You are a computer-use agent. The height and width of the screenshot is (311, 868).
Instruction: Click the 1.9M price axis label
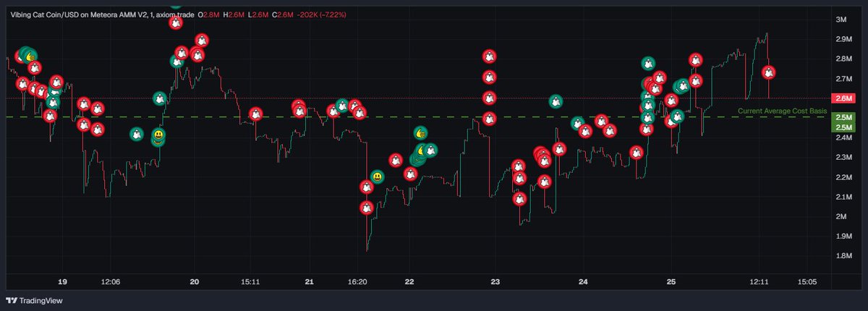coord(843,236)
